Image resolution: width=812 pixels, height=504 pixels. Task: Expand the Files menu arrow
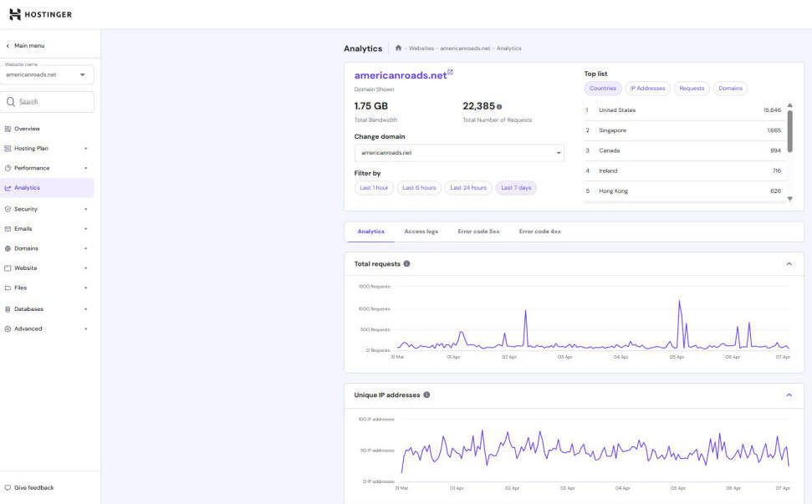click(x=86, y=288)
